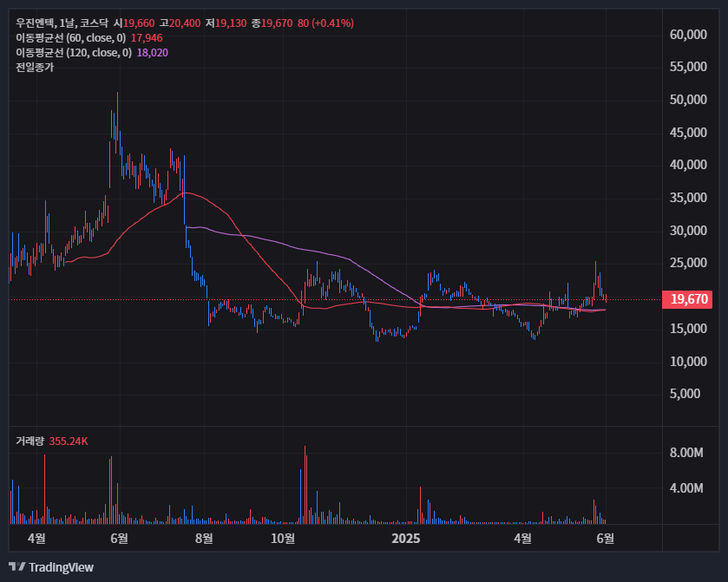Viewport: 728px width, 582px height.
Task: Click the 거래량 volume legend label
Action: pyautogui.click(x=30, y=441)
